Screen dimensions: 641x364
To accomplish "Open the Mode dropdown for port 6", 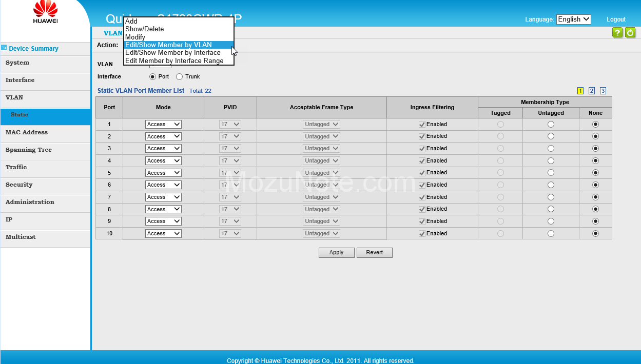I will click(163, 185).
